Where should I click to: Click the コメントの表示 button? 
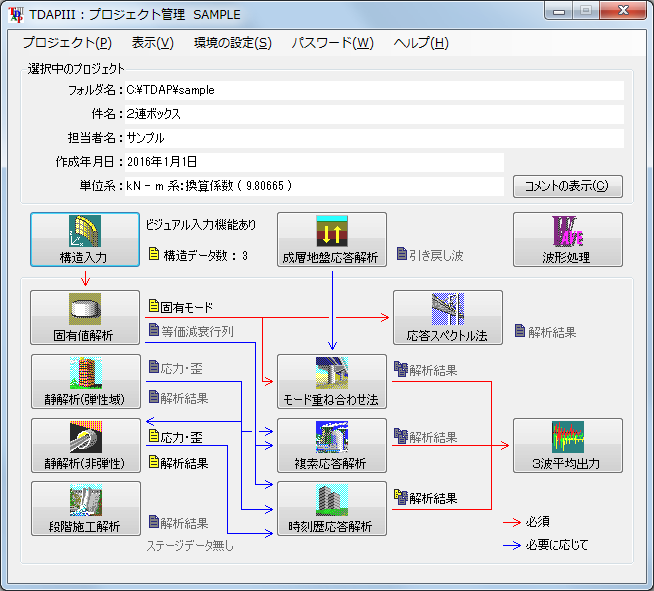pos(567,186)
